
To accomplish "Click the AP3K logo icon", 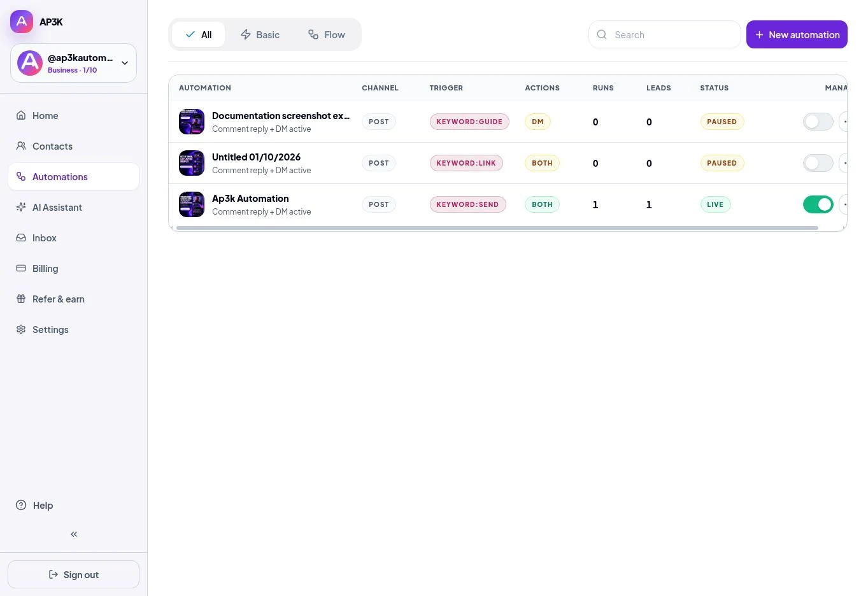I will pyautogui.click(x=22, y=22).
